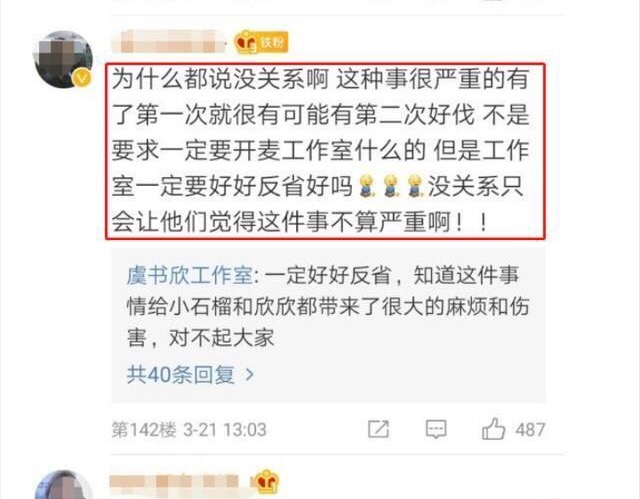Tap the 铁粉 fan badge icon
The image size is (640, 499).
pos(261,42)
